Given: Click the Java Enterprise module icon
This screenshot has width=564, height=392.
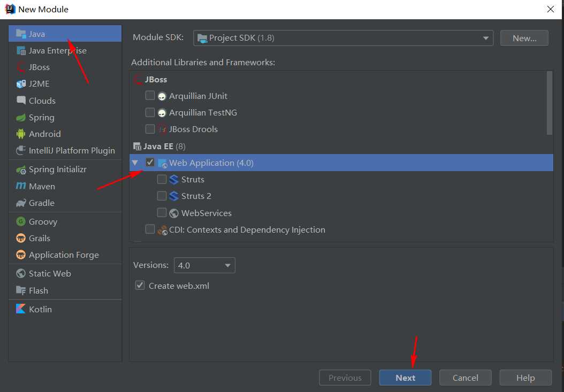Looking at the screenshot, I should coord(21,51).
